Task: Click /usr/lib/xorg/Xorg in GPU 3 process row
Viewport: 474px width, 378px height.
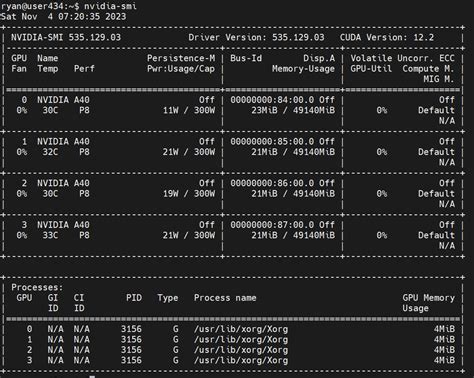Action: point(241,360)
